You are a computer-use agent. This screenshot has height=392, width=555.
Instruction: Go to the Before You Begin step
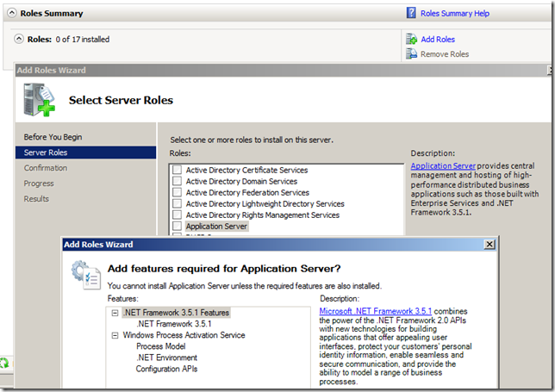click(x=53, y=137)
